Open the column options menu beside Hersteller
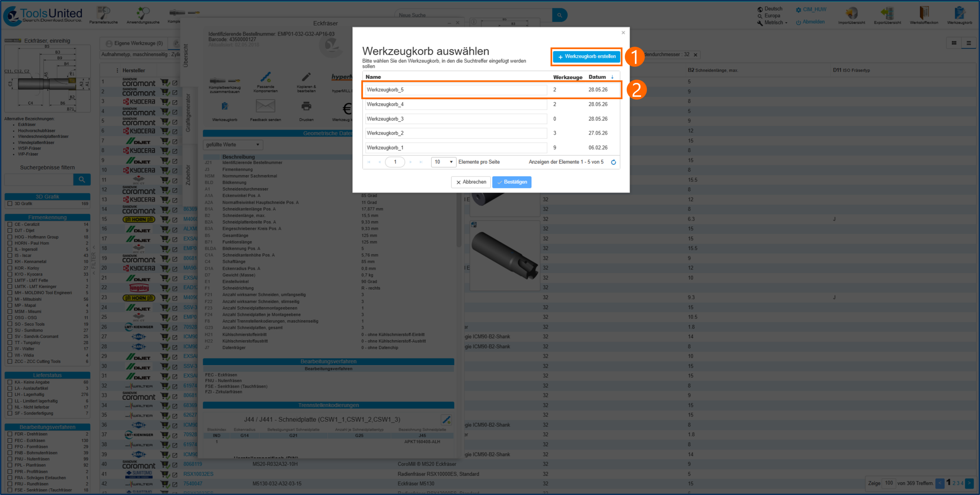 (117, 70)
